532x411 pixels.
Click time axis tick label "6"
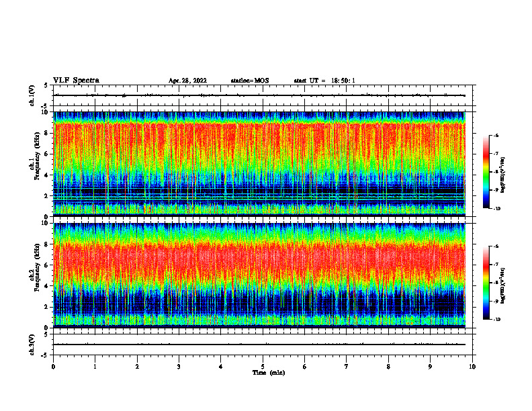click(305, 367)
